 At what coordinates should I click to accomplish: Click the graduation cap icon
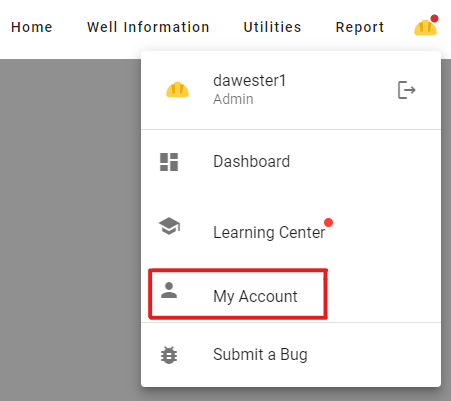click(x=169, y=226)
